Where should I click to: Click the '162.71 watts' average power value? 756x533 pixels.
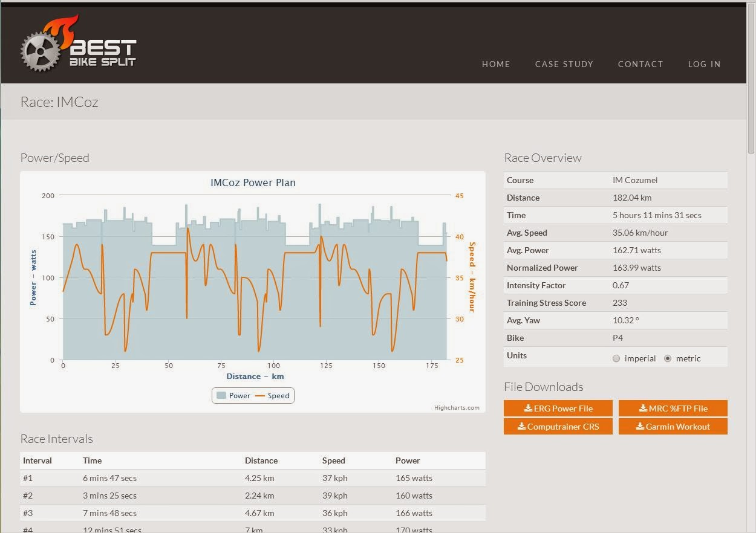pos(637,250)
